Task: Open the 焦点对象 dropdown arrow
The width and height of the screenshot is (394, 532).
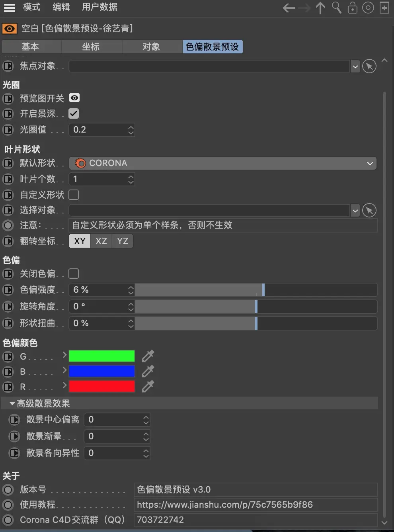Action: 355,66
